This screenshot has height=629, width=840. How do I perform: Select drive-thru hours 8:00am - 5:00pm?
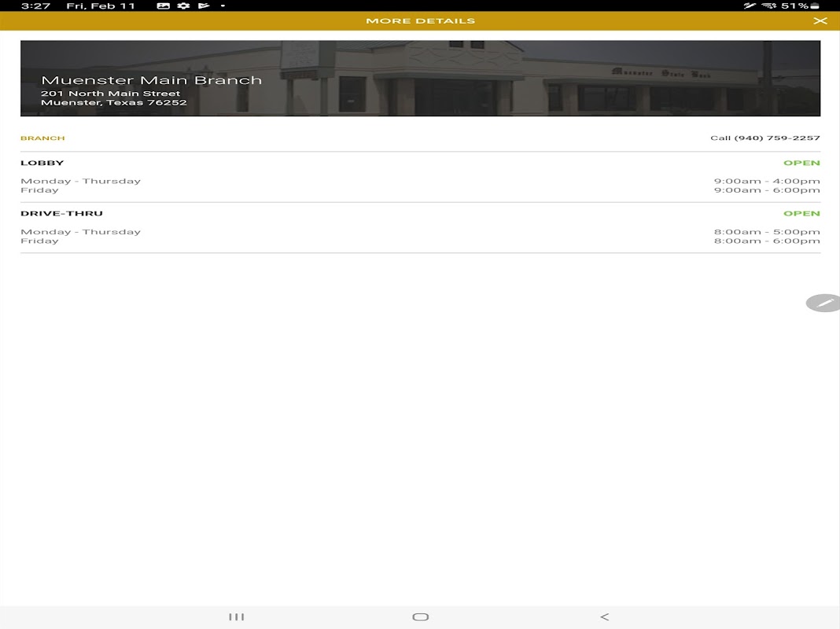pos(767,232)
